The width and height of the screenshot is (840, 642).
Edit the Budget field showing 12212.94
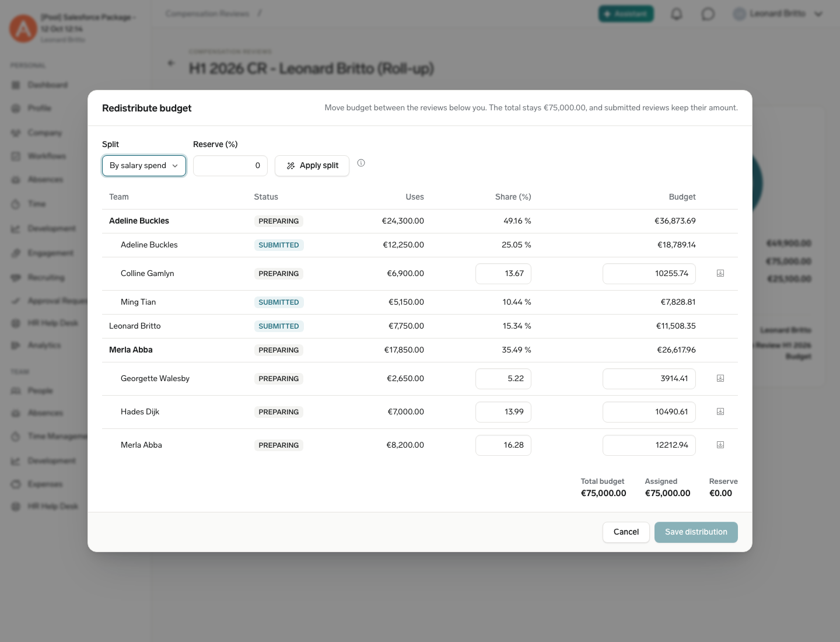[649, 445]
